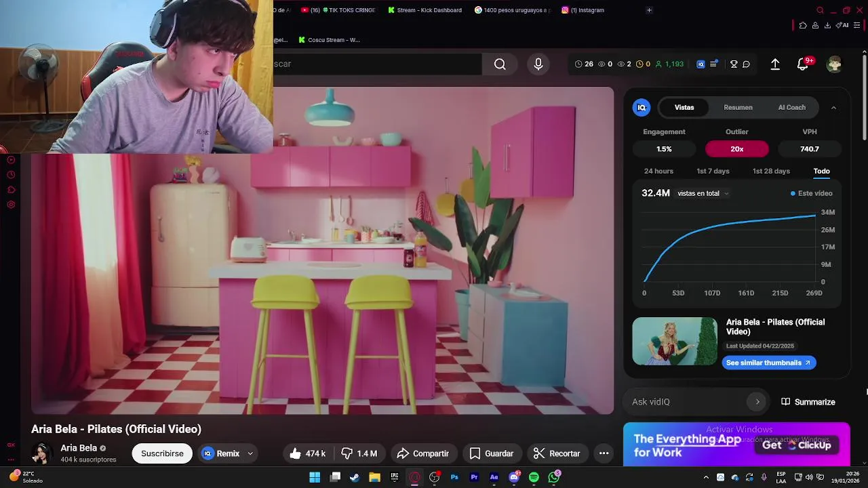Open Steam from the taskbar
This screenshot has height=488, width=868.
355,477
